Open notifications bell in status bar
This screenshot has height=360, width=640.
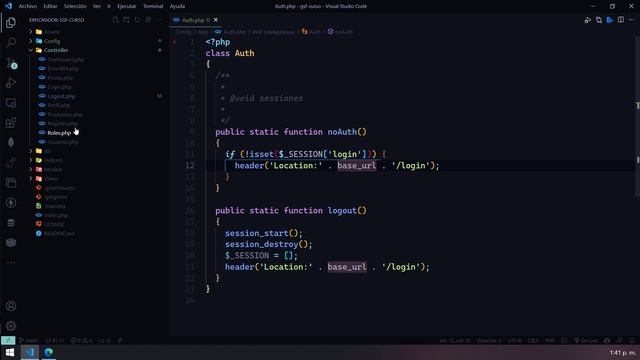pyautogui.click(x=632, y=340)
